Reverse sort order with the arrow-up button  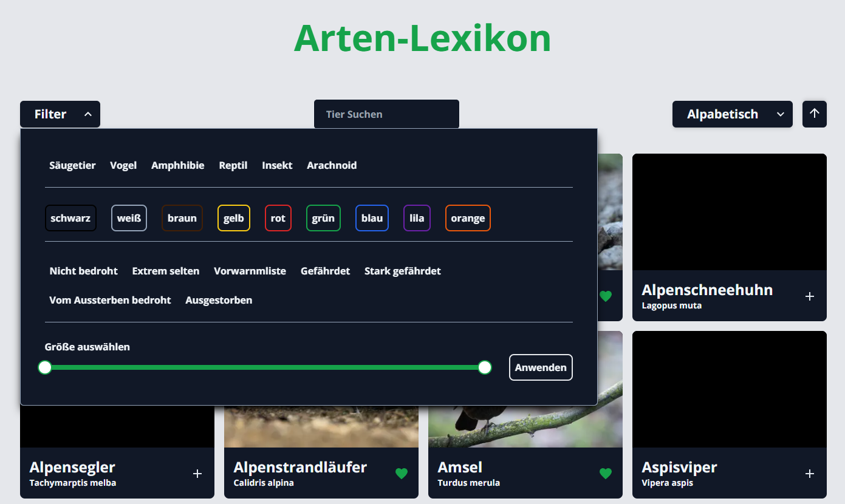(x=814, y=114)
